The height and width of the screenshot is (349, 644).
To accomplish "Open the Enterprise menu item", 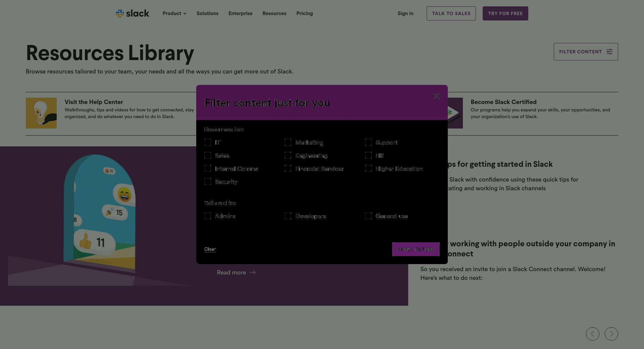I will pos(240,13).
